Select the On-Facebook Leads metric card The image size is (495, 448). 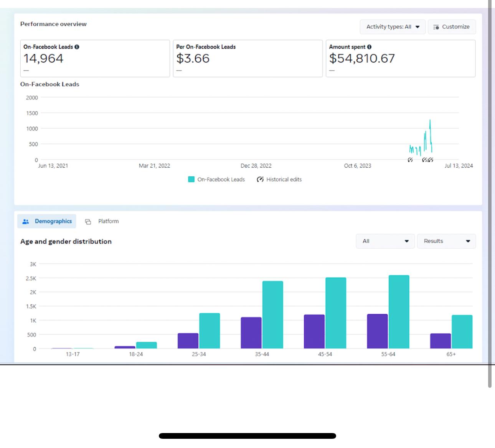95,58
